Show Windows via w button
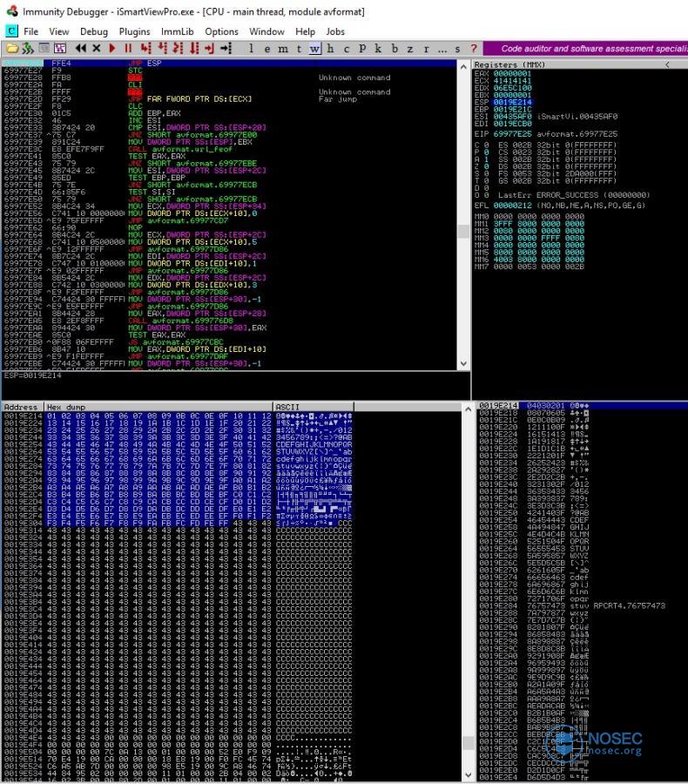 [314, 49]
